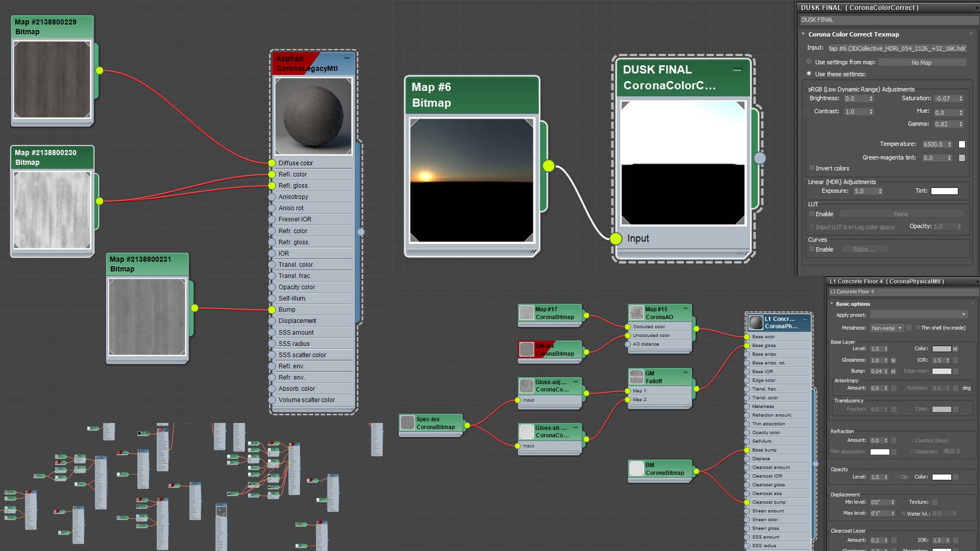Click the Input map 3DCollective HDRi button
This screenshot has width=980, height=551.
click(x=897, y=48)
